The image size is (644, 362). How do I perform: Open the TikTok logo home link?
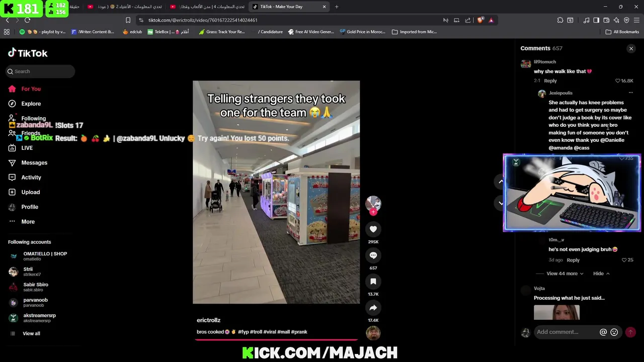coord(28,53)
